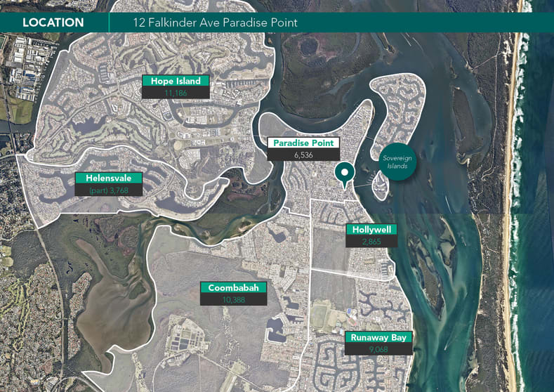Select the Coombabah suburb label
Viewport: 554px width, 392px height.
click(234, 287)
